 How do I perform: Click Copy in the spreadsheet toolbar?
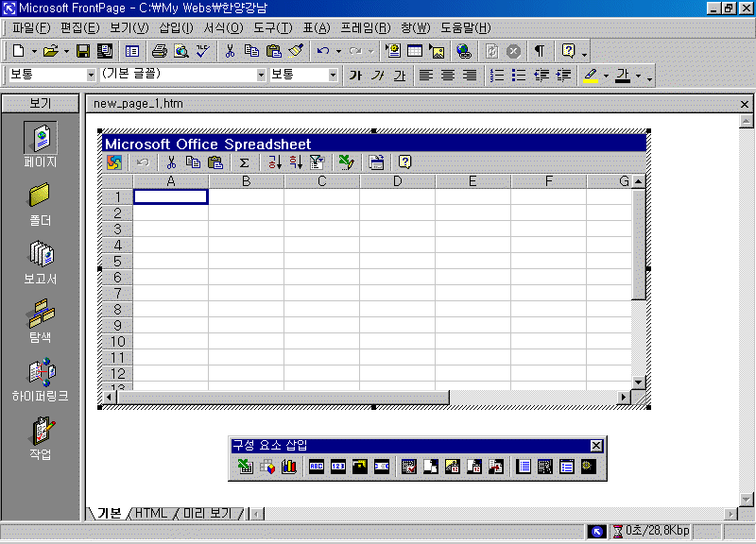point(193,162)
